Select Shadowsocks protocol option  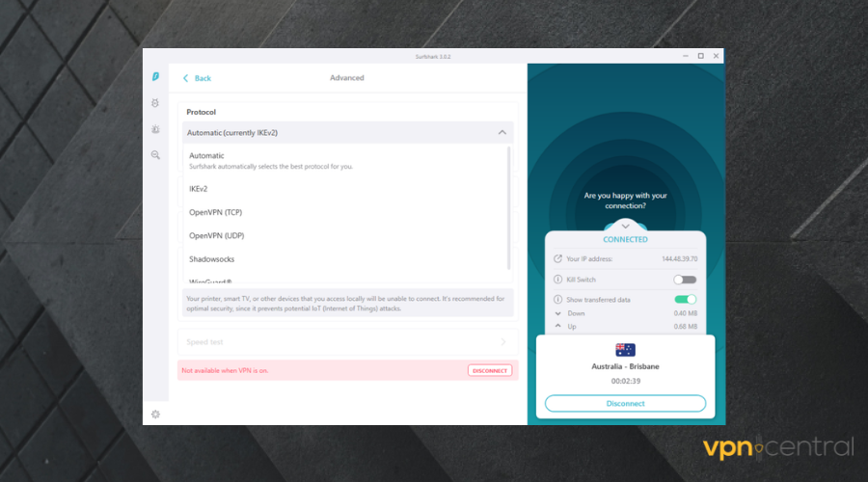pyautogui.click(x=211, y=259)
